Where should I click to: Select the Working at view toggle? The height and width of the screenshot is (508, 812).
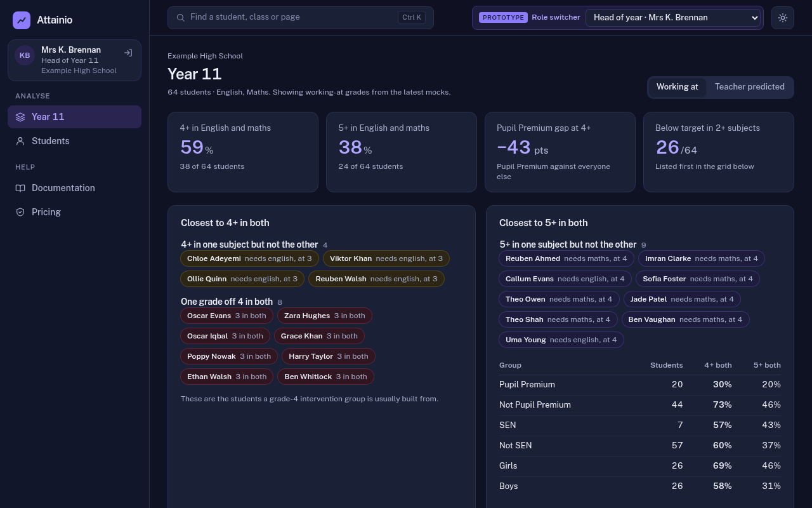pyautogui.click(x=677, y=87)
